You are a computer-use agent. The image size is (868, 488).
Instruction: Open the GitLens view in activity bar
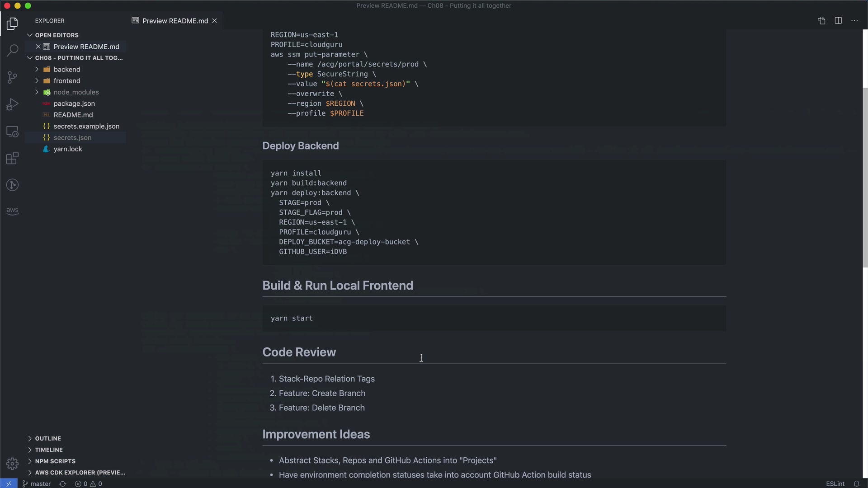tap(12, 185)
